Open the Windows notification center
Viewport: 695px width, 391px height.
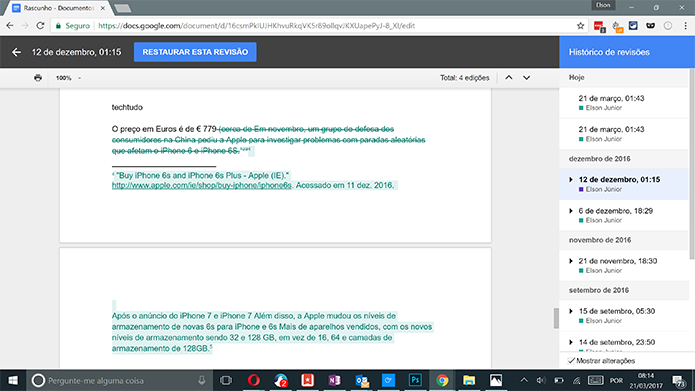[678, 381]
